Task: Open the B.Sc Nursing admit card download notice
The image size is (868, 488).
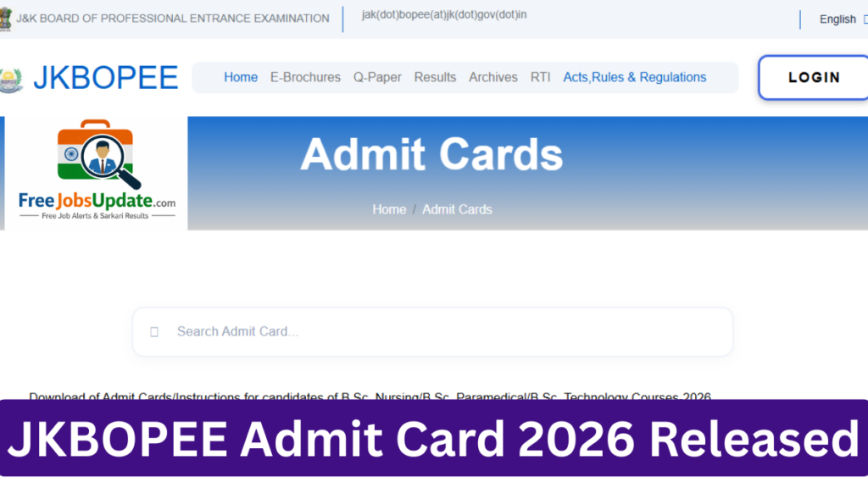Action: pyautogui.click(x=370, y=396)
